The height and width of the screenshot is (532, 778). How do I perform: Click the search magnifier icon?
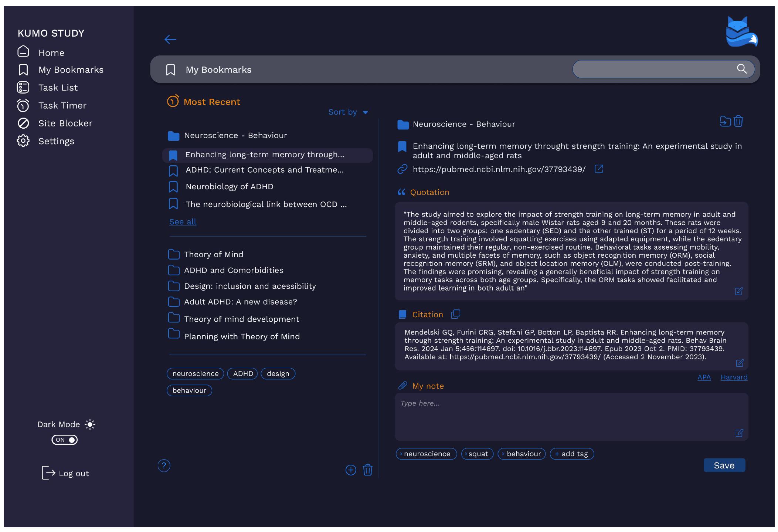click(x=741, y=69)
